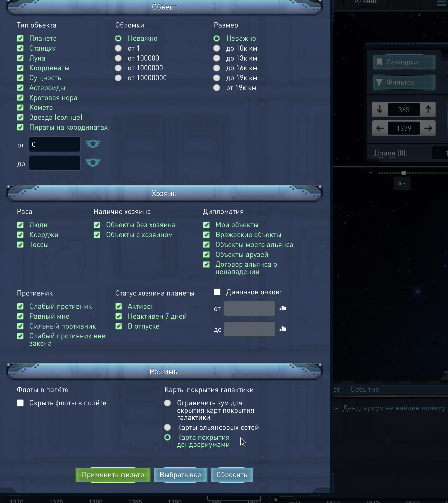The height and width of the screenshot is (503, 448).
Task: Enable the Диапазон очков checkbox
Action: click(217, 292)
